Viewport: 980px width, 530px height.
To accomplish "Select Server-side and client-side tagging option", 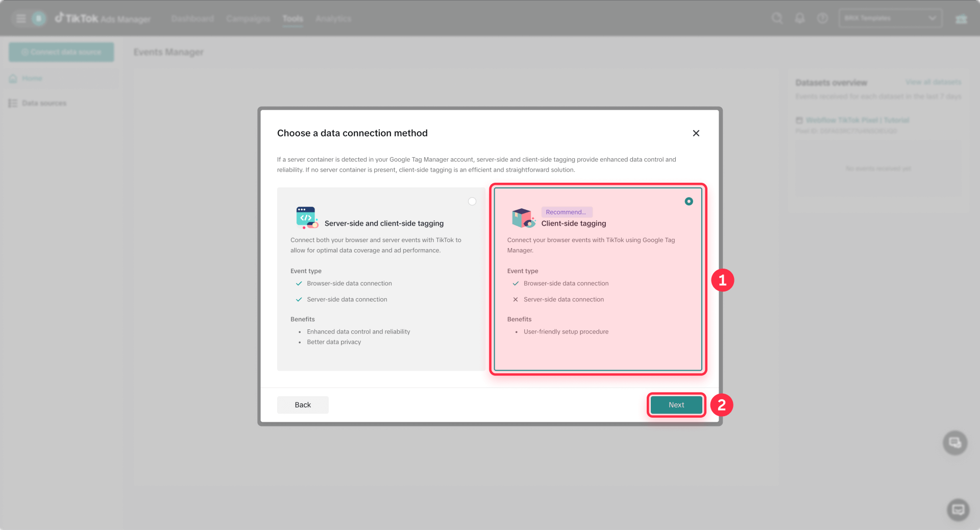I will tap(381, 279).
